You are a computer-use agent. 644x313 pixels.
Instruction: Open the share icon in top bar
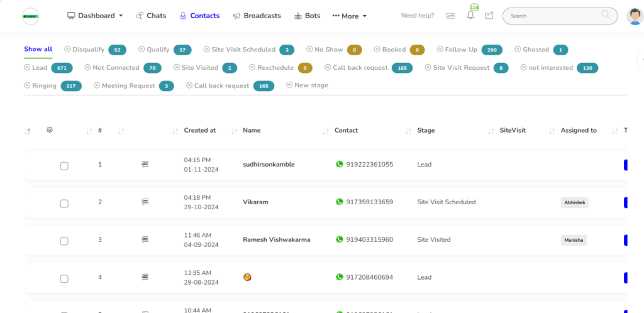(x=489, y=16)
